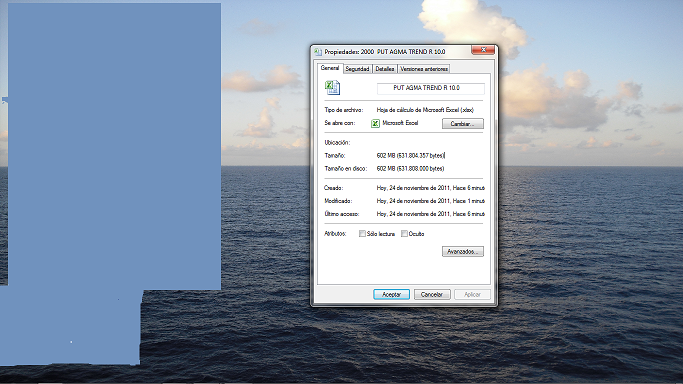The image size is (683, 384).
Task: Click the Creado date value text
Action: (x=430, y=188)
